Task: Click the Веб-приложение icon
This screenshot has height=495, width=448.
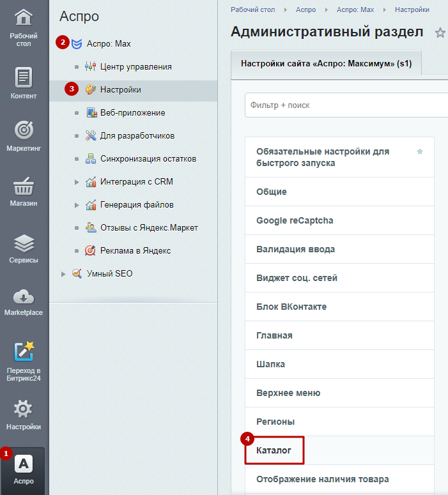Action: tap(91, 112)
